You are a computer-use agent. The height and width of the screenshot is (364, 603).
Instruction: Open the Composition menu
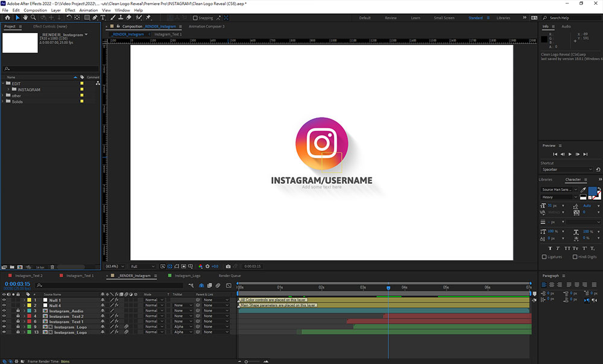pyautogui.click(x=36, y=10)
